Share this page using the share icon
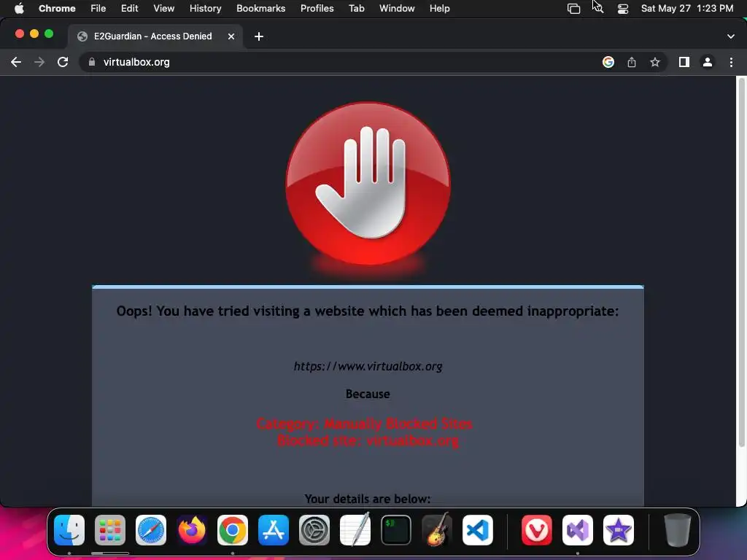 point(631,62)
